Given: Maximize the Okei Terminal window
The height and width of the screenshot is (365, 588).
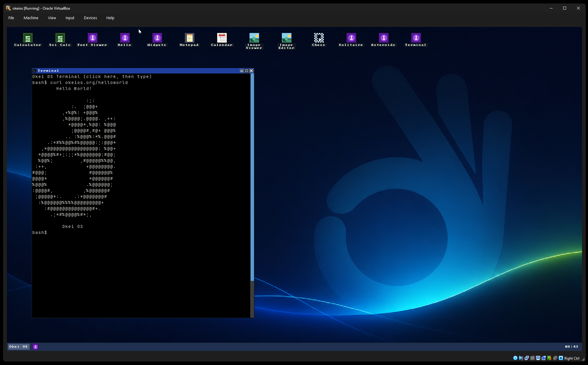Looking at the screenshot, I should point(247,71).
